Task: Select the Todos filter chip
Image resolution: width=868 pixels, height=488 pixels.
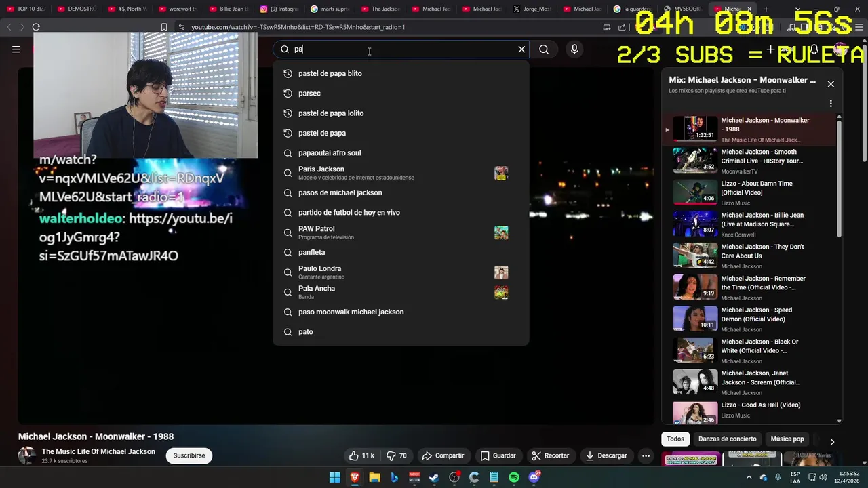Action: [x=675, y=439]
